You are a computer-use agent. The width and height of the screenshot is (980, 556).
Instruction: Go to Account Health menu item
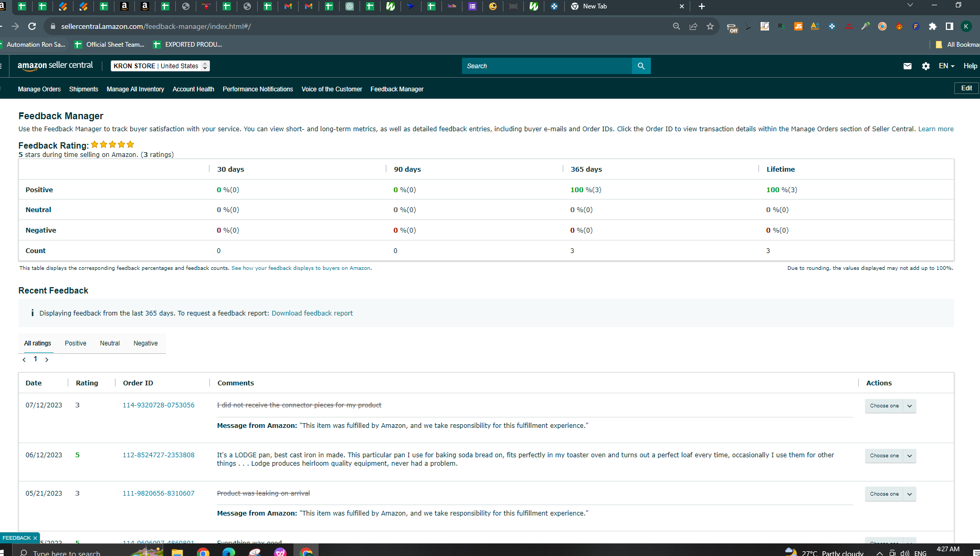[x=193, y=89]
